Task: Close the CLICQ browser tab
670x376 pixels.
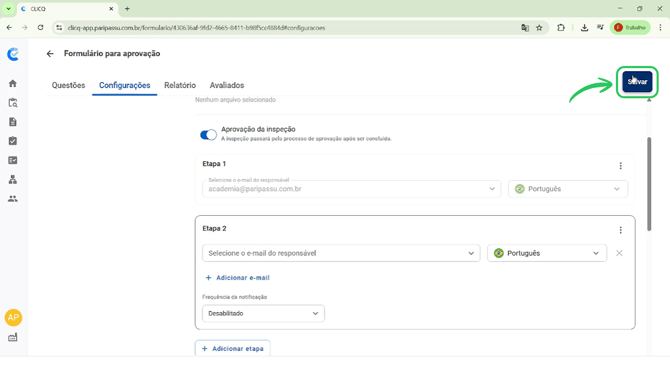Action: 111,9
